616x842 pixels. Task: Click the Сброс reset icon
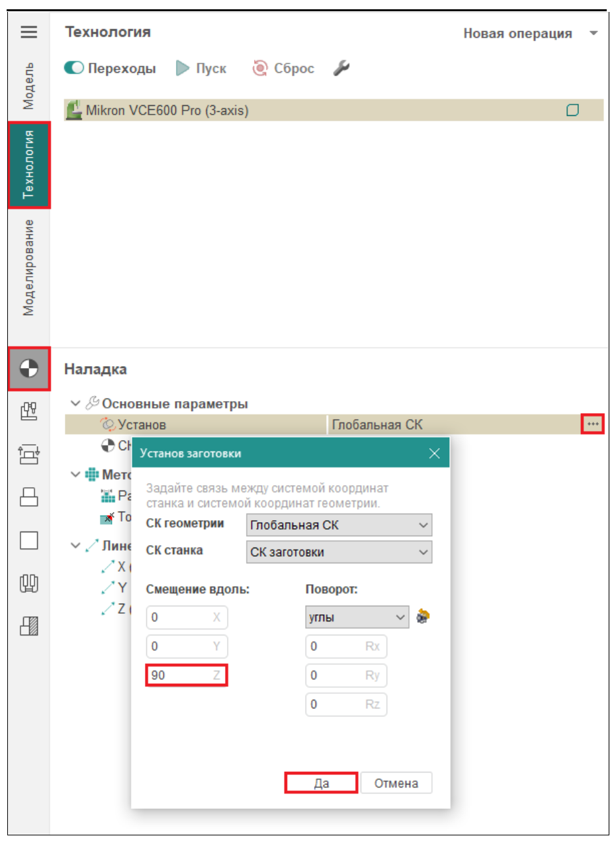point(261,69)
